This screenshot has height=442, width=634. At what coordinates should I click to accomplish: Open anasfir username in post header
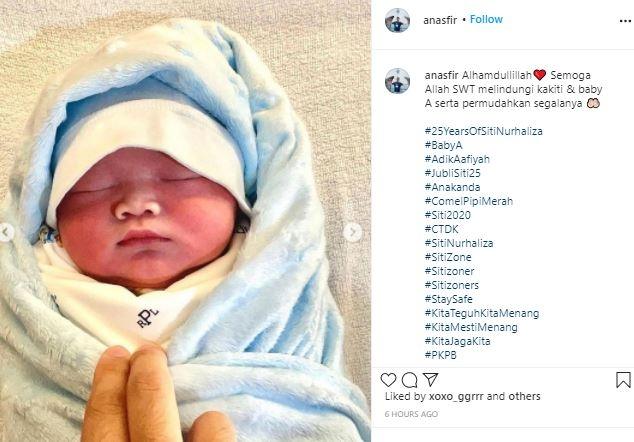point(440,20)
